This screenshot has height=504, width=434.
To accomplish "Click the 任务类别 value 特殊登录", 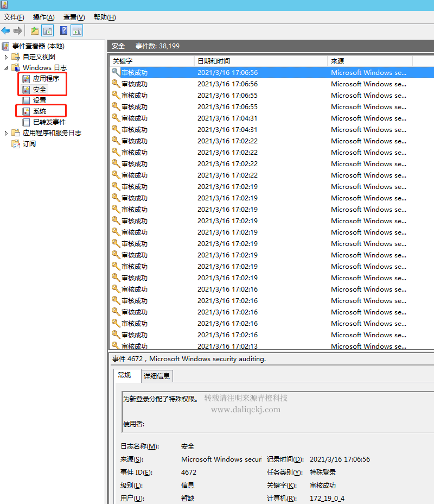I will [323, 472].
